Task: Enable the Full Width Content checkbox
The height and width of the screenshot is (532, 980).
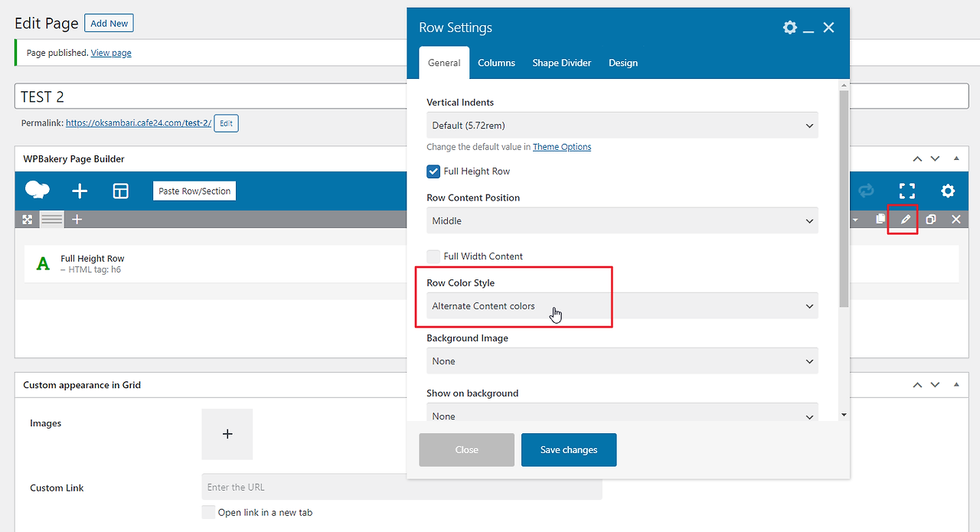Action: (x=433, y=256)
